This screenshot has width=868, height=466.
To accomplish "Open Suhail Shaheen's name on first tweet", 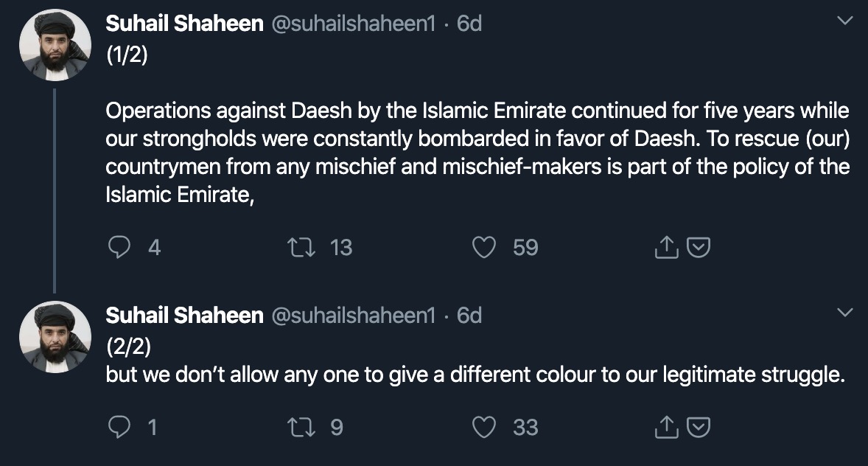I will point(184,24).
